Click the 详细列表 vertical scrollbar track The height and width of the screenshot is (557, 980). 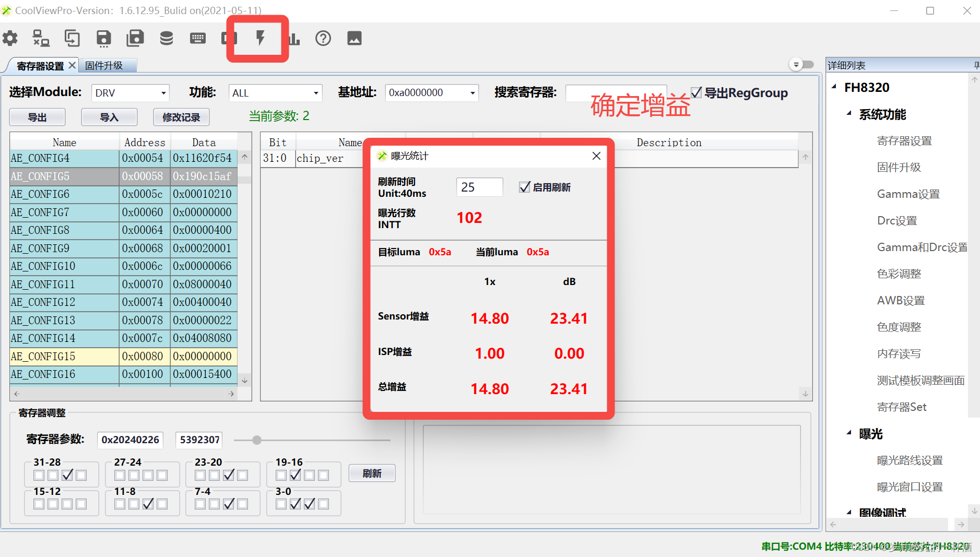point(974,251)
